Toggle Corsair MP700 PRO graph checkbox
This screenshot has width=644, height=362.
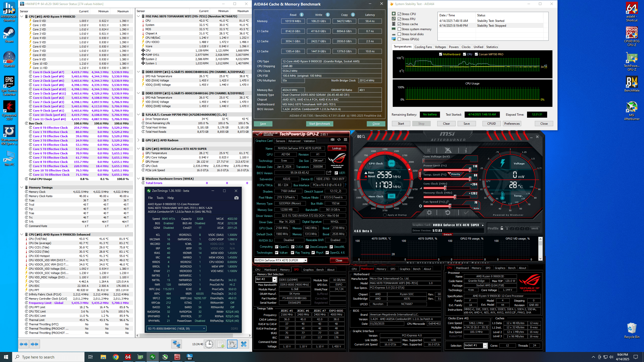476,54
